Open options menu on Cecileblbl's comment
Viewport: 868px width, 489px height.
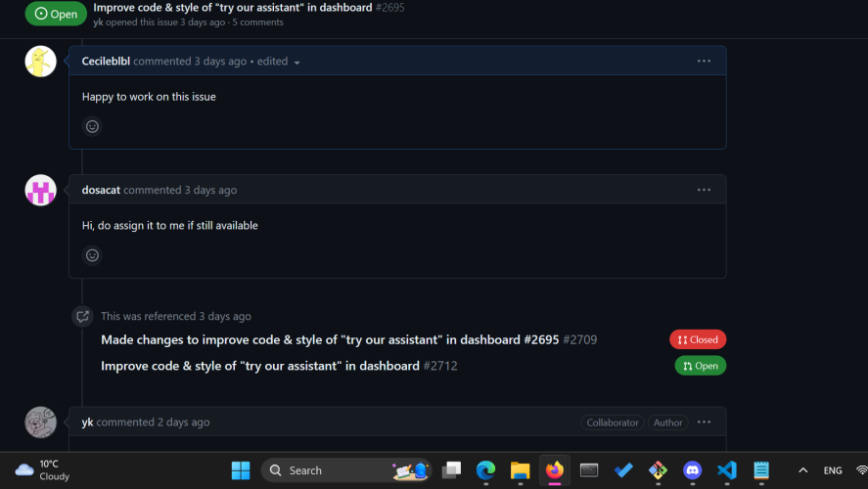click(x=704, y=61)
